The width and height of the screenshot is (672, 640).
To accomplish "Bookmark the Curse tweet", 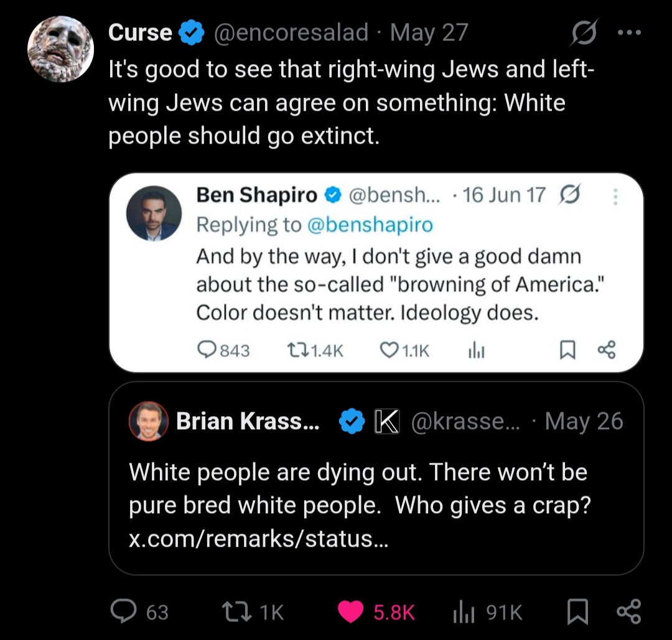I will (577, 612).
